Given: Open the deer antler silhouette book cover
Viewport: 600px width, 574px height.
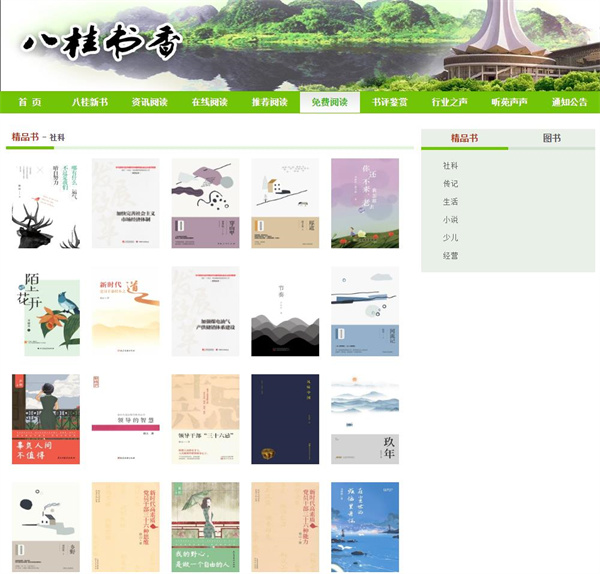Looking at the screenshot, I should (x=46, y=203).
